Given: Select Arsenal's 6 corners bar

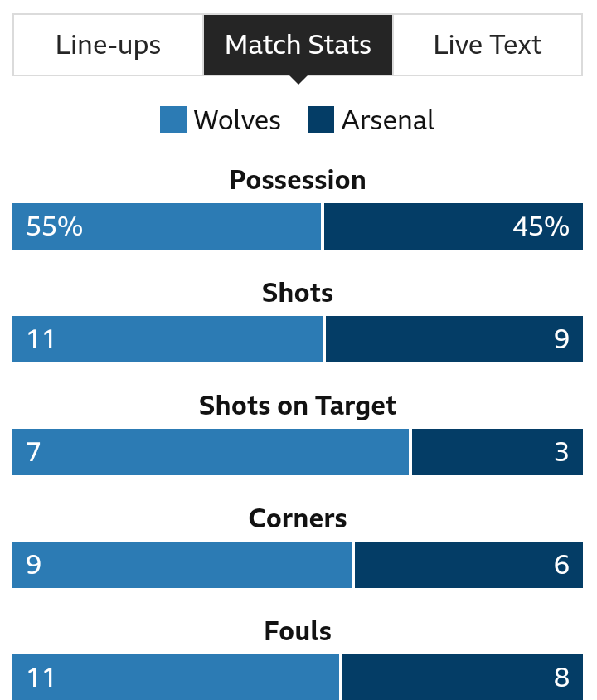Looking at the screenshot, I should click(469, 565).
